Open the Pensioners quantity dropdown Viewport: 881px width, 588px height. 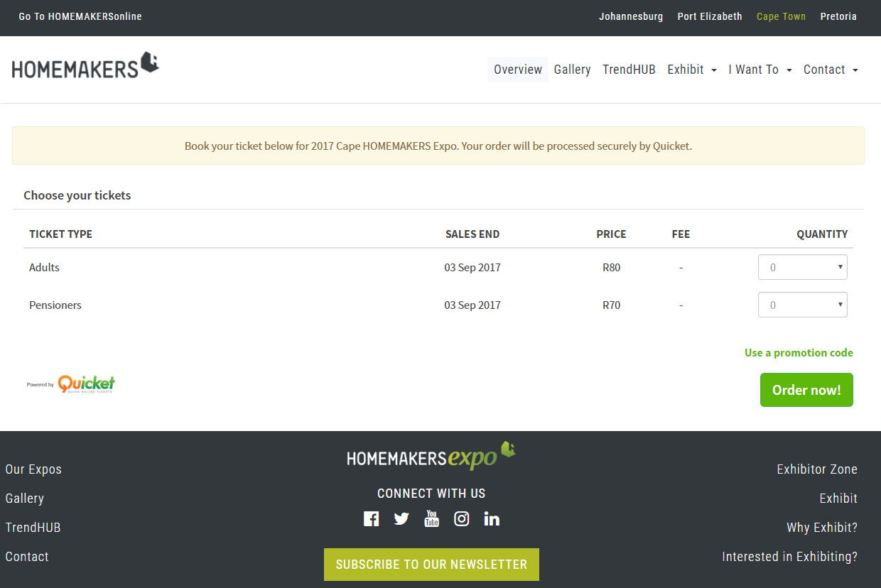(803, 305)
